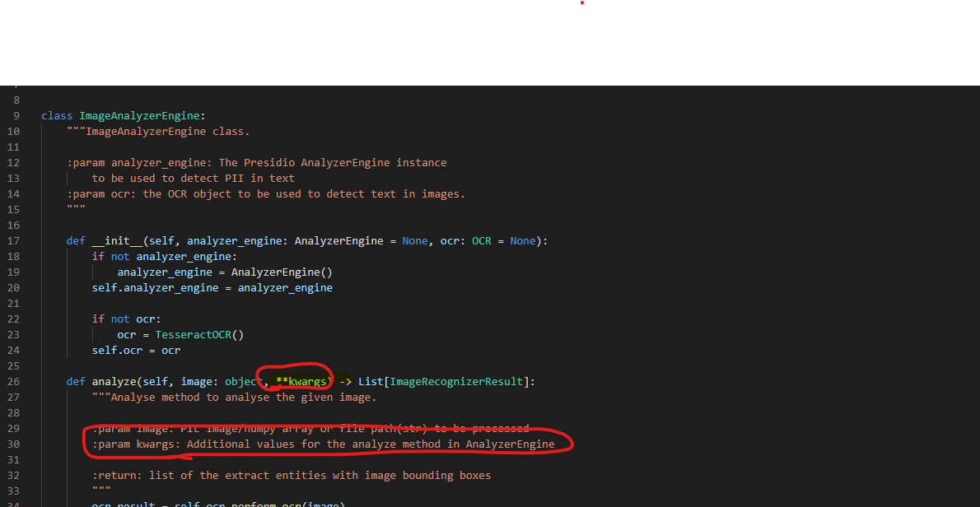Click the analyze method name on line 26
The height and width of the screenshot is (507, 980).
[114, 381]
